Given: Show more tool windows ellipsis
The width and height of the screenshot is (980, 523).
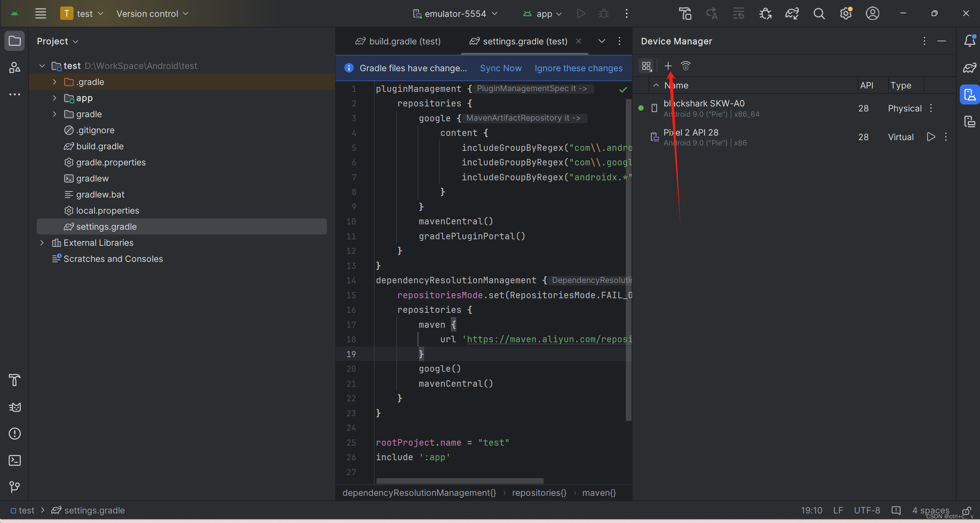Looking at the screenshot, I should tap(15, 94).
